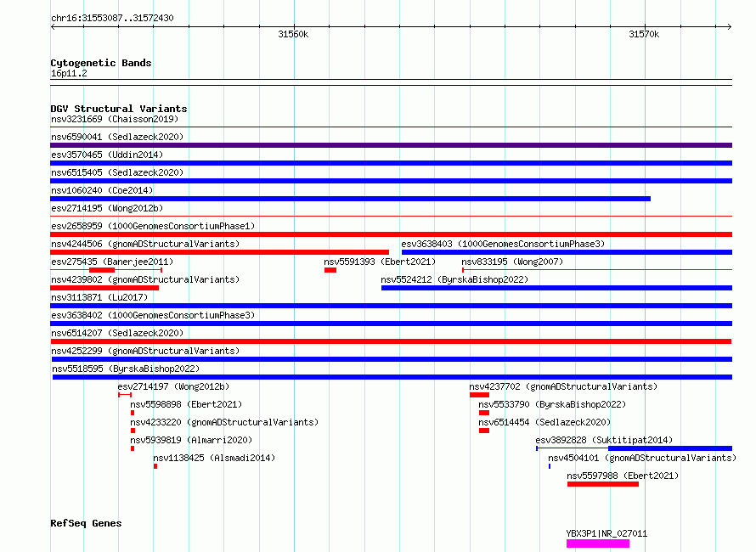The image size is (756, 552).
Task: Click the nsv6515405 (Sedlazeck2020) label
Action: pos(117,172)
